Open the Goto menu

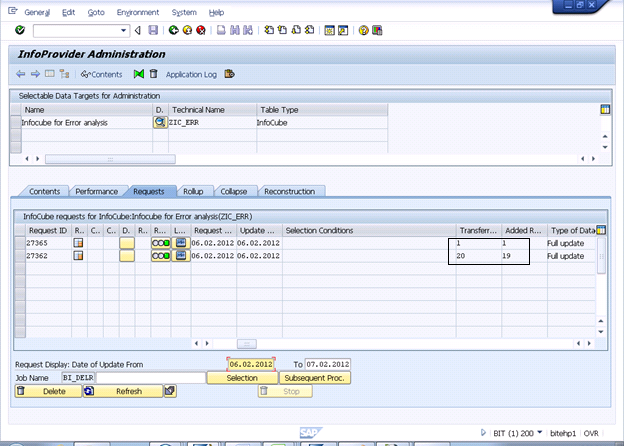pos(96,12)
